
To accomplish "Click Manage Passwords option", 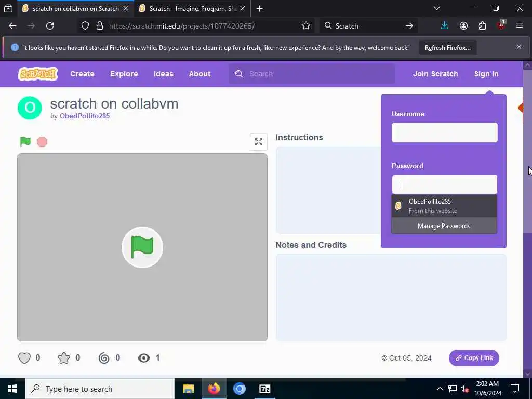I will pyautogui.click(x=444, y=226).
